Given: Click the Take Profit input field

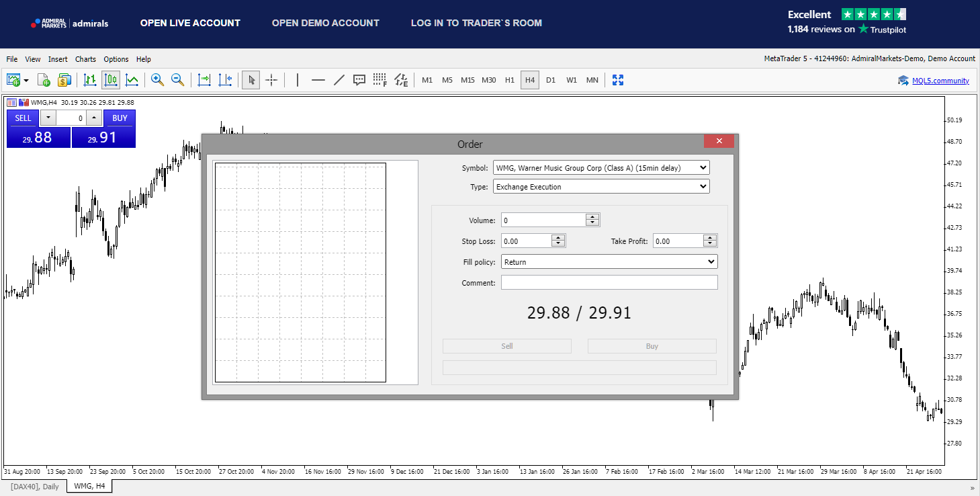Looking at the screenshot, I should [678, 241].
